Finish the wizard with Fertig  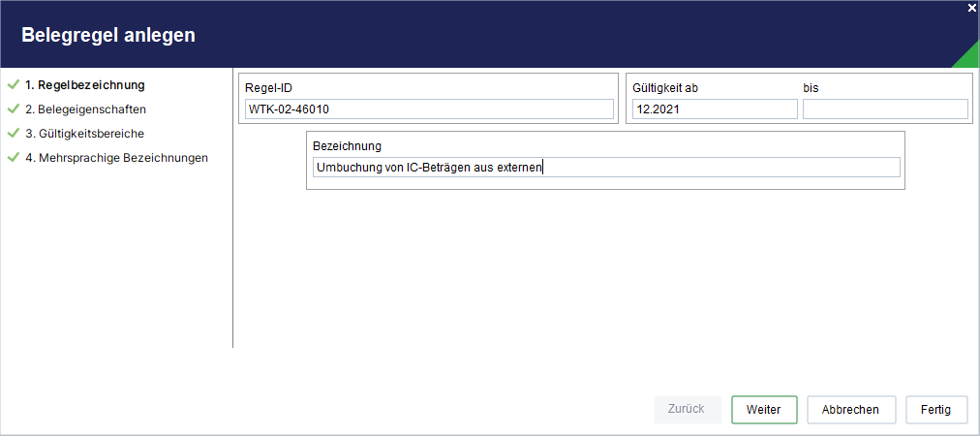pyautogui.click(x=936, y=410)
